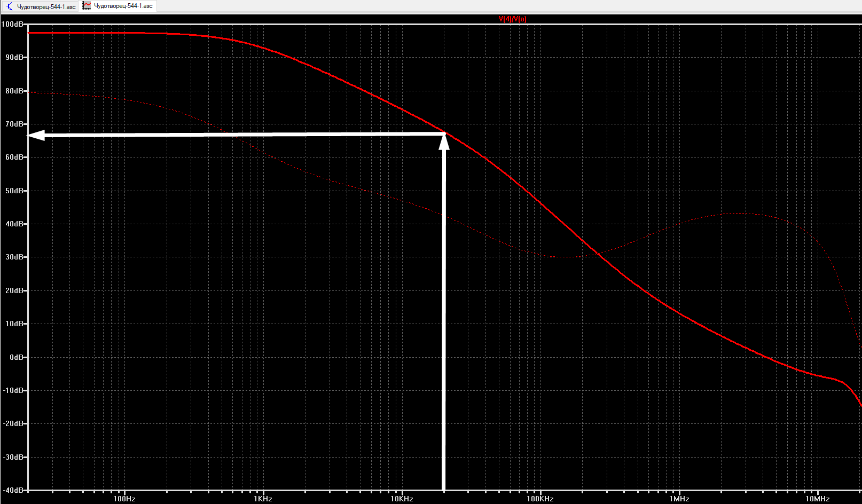Image resolution: width=862 pixels, height=504 pixels.
Task: Click the 100dB vertical axis label
Action: [12, 24]
